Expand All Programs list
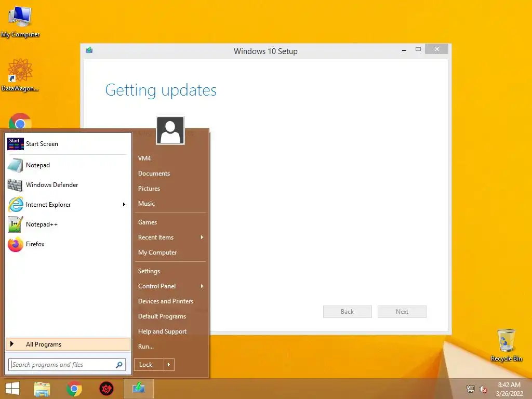Screen dimensions: 532x399 coord(68,344)
